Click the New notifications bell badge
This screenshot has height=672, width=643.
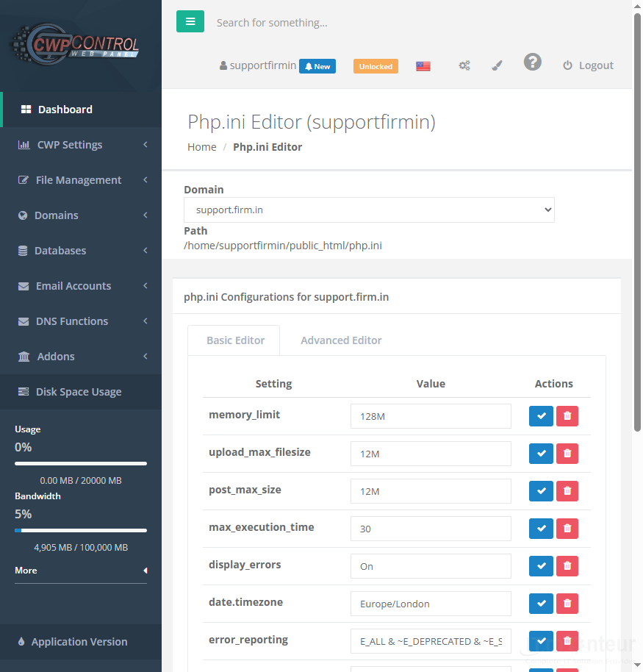click(x=317, y=66)
